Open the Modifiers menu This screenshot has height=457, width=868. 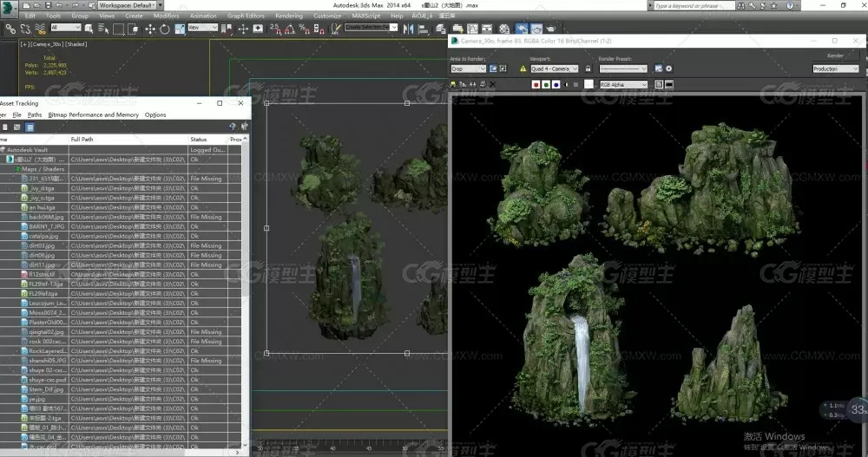click(166, 16)
